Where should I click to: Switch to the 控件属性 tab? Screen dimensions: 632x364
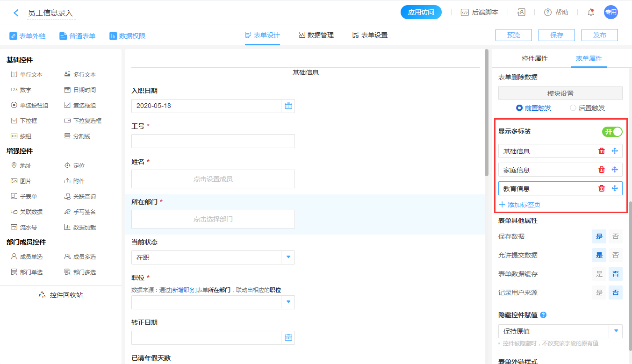(x=534, y=58)
